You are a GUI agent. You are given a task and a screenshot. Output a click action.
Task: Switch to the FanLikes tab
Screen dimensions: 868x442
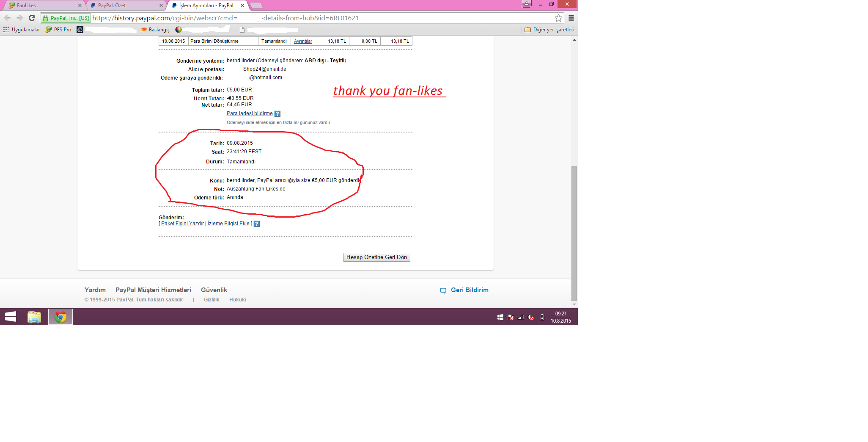coord(42,6)
